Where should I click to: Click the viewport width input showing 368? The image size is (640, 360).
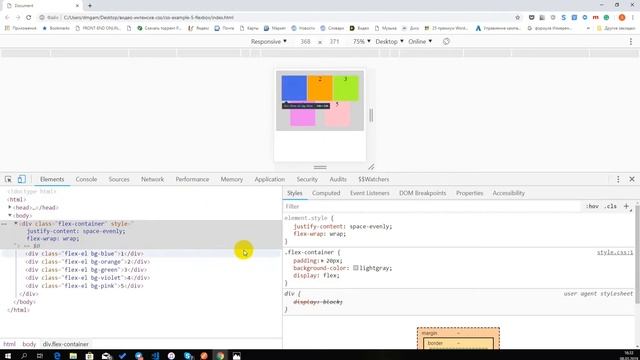coord(305,42)
